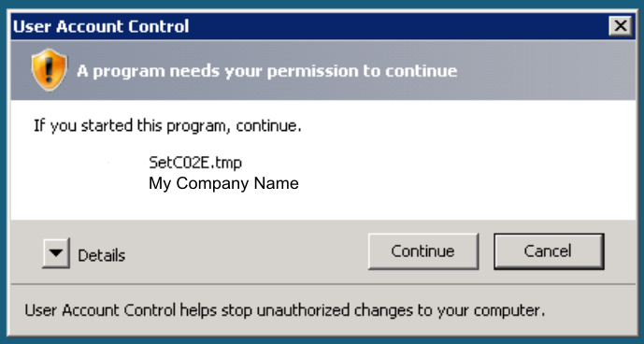Click the Details label text

click(x=102, y=255)
